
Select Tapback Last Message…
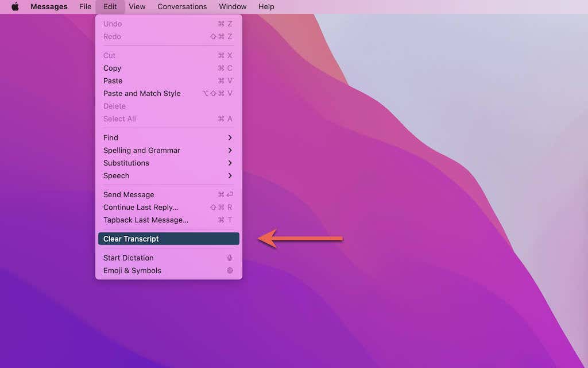(x=169, y=220)
